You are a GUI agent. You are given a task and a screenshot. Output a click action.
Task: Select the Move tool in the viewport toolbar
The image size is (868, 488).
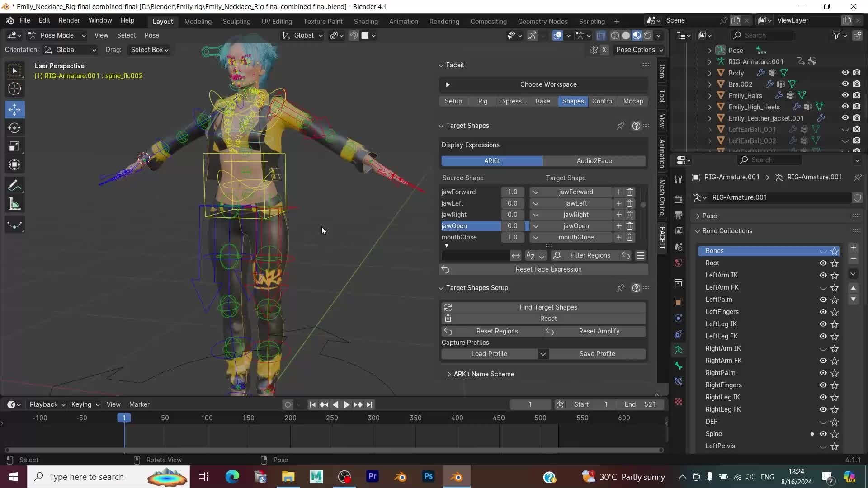[14, 109]
